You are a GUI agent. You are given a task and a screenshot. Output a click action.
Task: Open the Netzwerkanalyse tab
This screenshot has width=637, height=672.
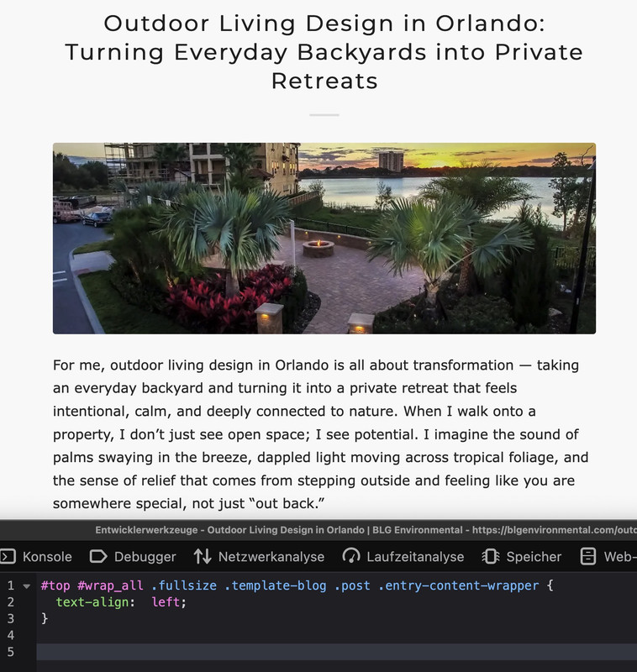coord(259,556)
